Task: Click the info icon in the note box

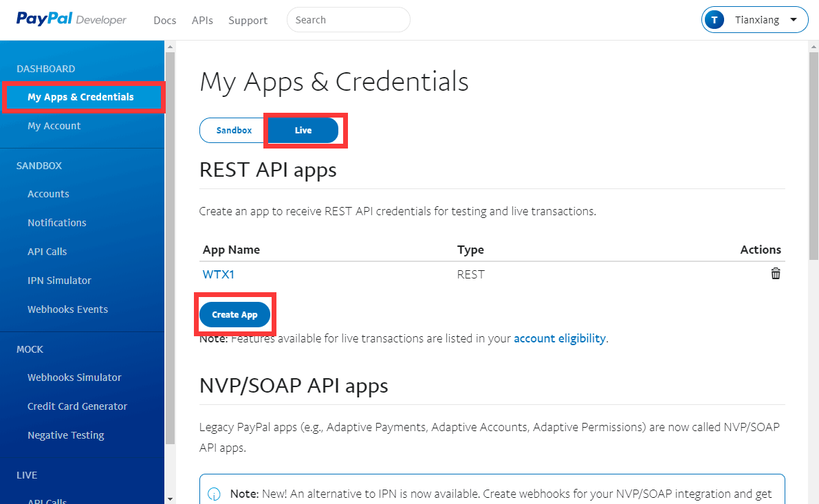Action: pyautogui.click(x=214, y=494)
